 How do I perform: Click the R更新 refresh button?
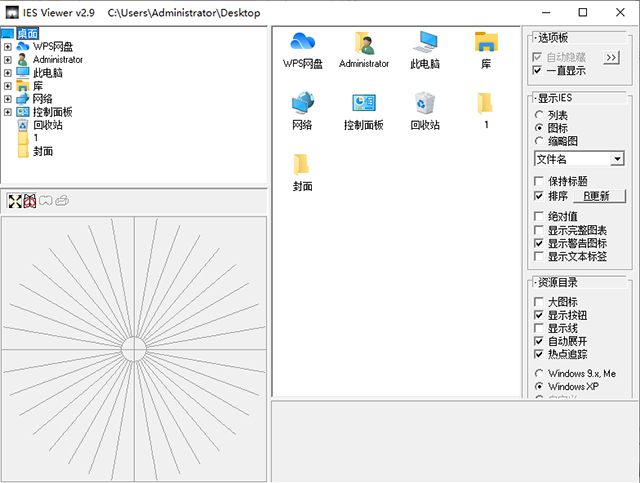pyautogui.click(x=599, y=196)
